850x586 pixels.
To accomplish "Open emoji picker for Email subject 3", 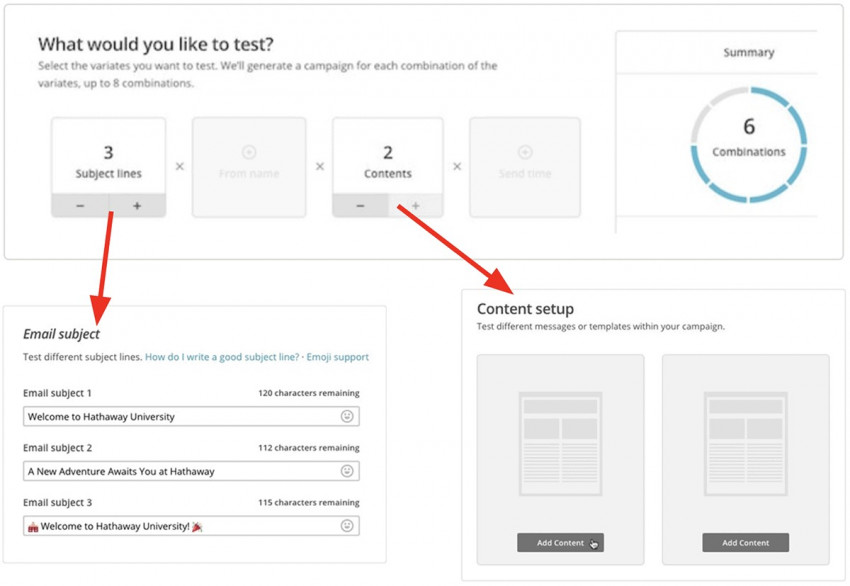I will point(347,525).
